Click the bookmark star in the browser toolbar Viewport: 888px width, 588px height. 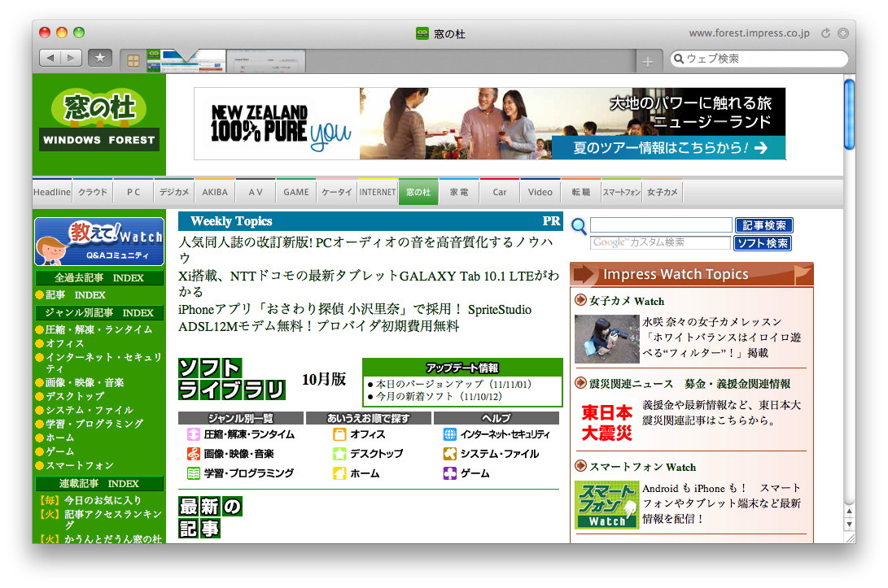[x=99, y=58]
